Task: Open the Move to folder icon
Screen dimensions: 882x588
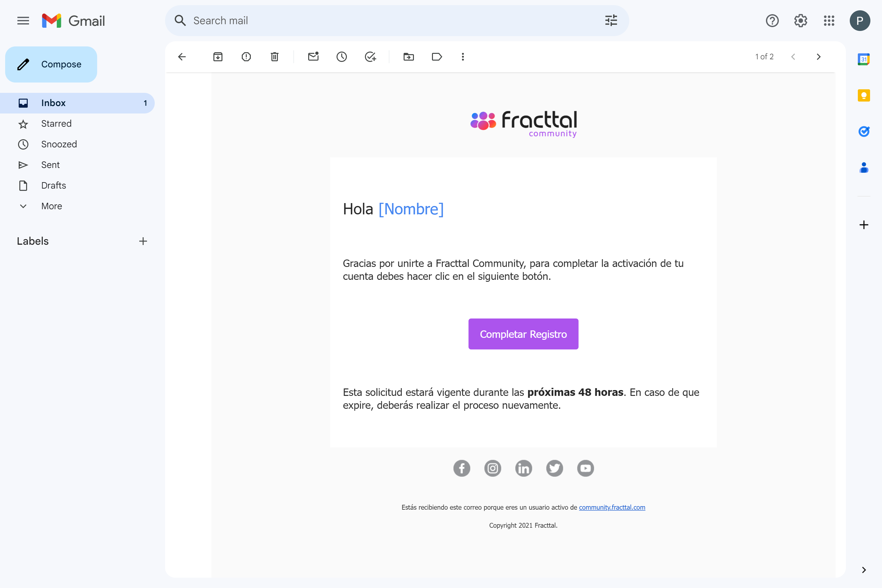Action: coord(409,57)
